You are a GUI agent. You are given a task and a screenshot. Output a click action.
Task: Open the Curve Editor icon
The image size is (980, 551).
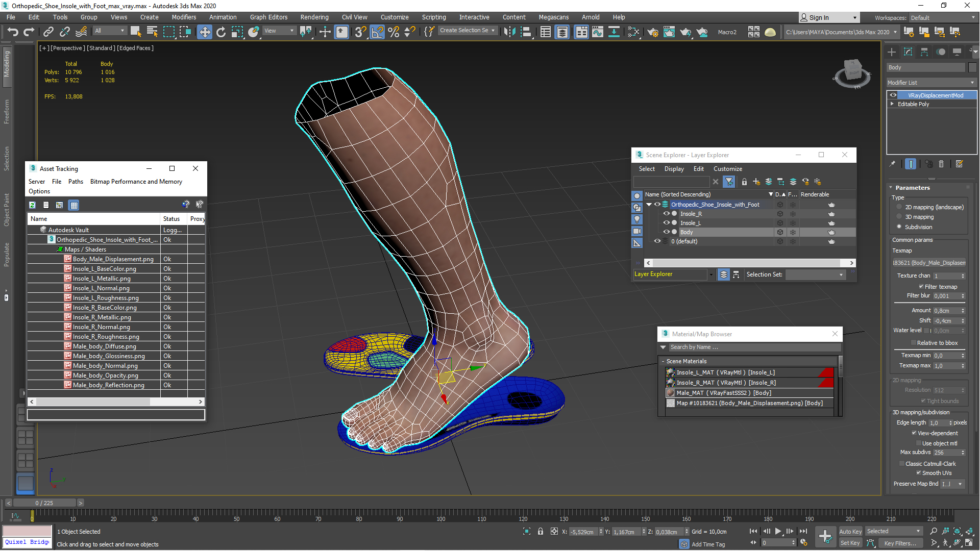click(x=598, y=32)
